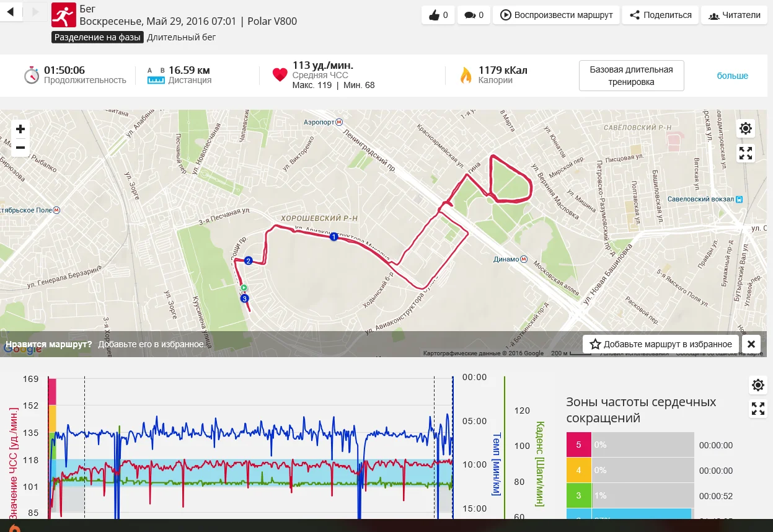Open chart settings gear icon

[758, 385]
